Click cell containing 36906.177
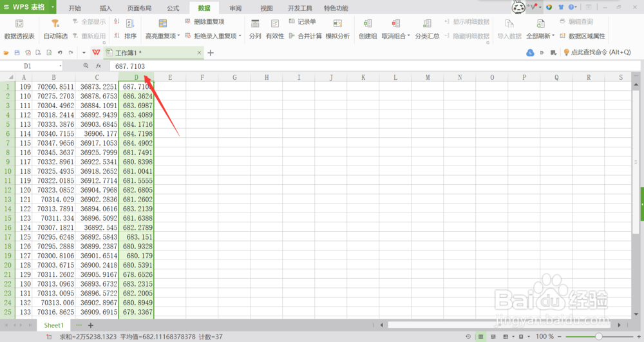This screenshot has width=644, height=342. tap(97, 133)
